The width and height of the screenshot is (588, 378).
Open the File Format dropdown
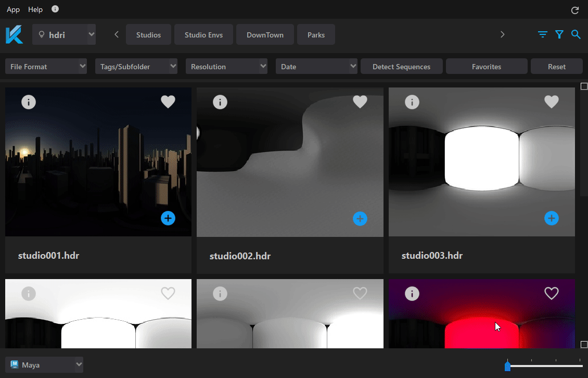[x=46, y=67]
